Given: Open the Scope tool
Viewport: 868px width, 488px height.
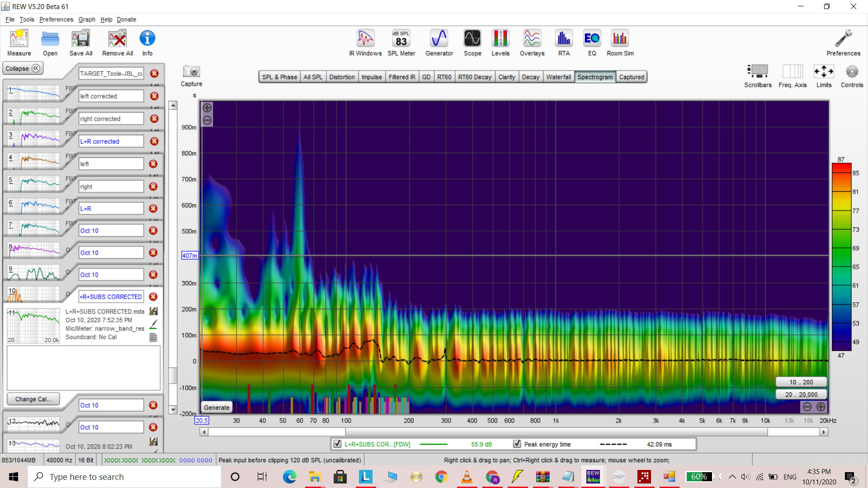Looking at the screenshot, I should [x=472, y=43].
